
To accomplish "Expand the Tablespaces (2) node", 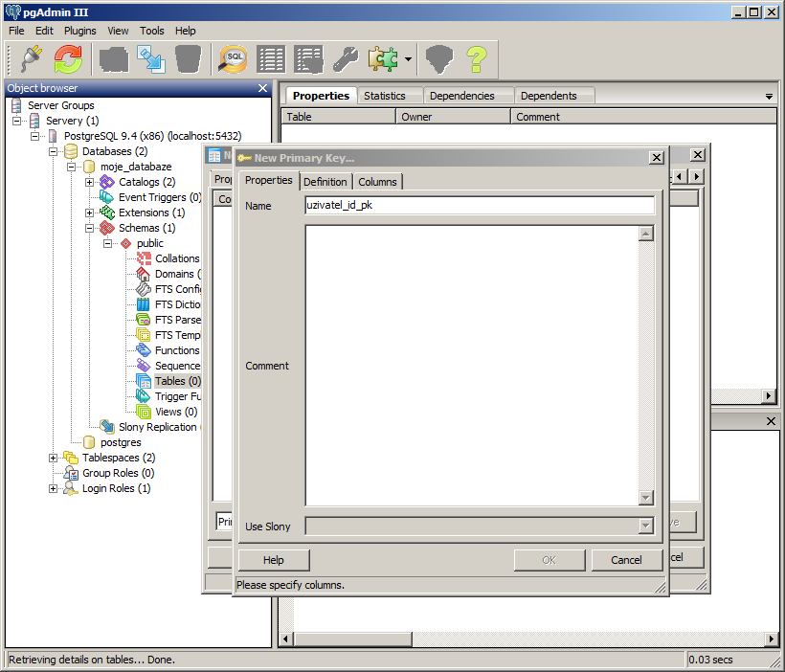I will coord(53,459).
